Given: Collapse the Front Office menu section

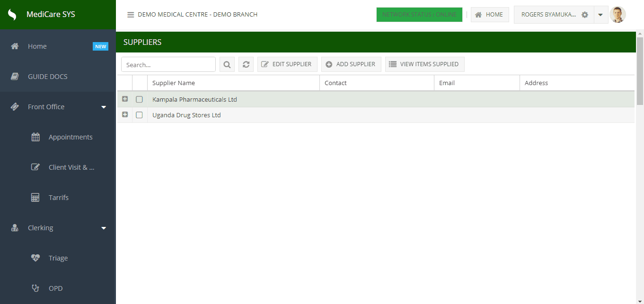Looking at the screenshot, I should click(104, 107).
